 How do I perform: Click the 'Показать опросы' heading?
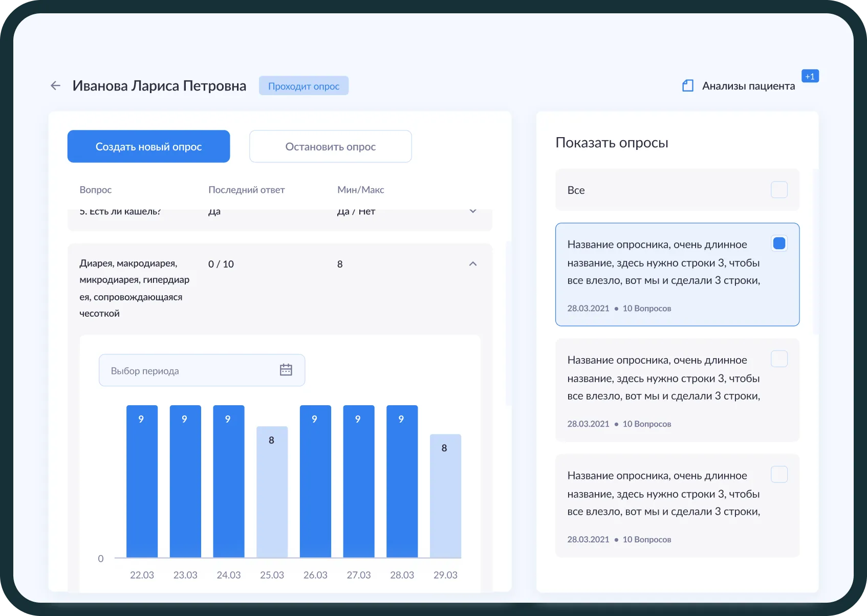pyautogui.click(x=612, y=143)
